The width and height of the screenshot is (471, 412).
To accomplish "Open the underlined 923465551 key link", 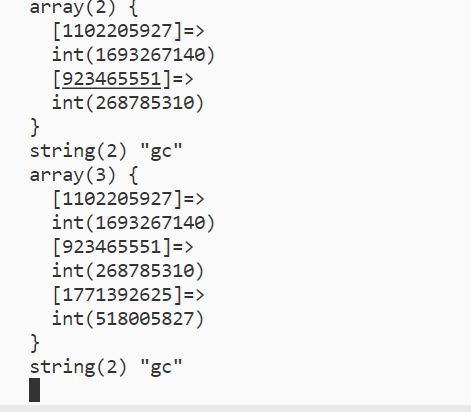I will tap(112, 79).
